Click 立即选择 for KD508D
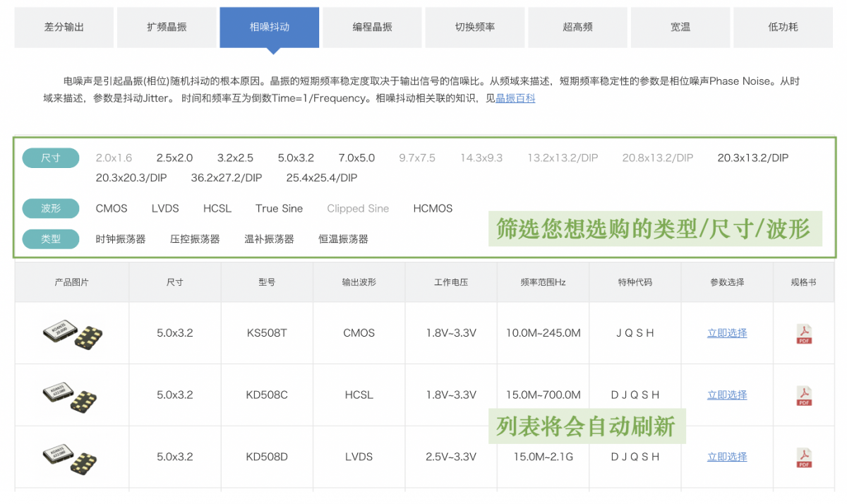 pos(727,457)
